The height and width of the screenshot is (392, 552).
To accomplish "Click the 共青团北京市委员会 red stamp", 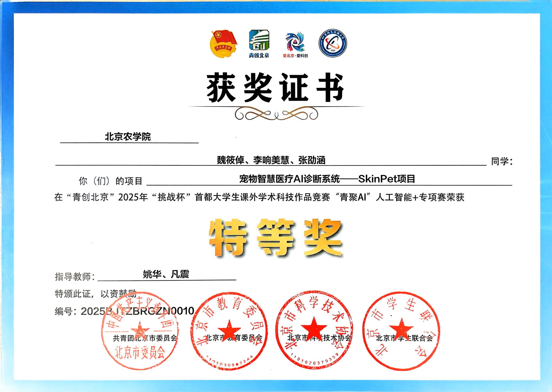I will pos(140,331).
